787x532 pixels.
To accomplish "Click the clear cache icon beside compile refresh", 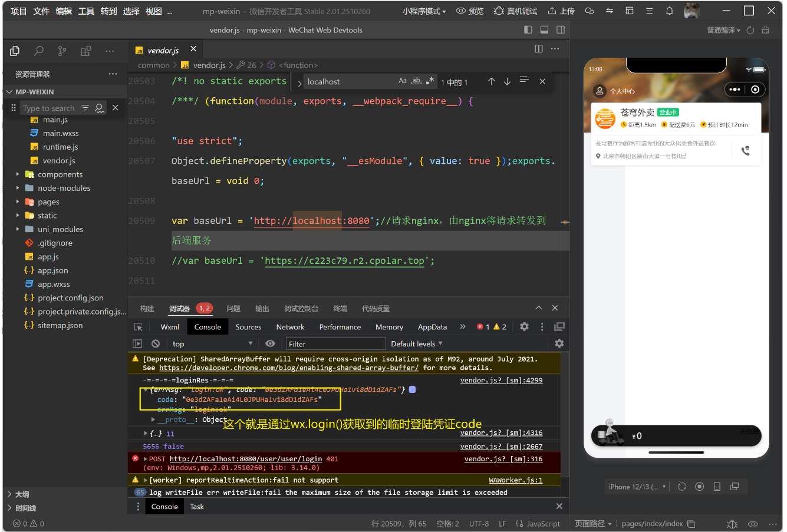I will (x=766, y=30).
